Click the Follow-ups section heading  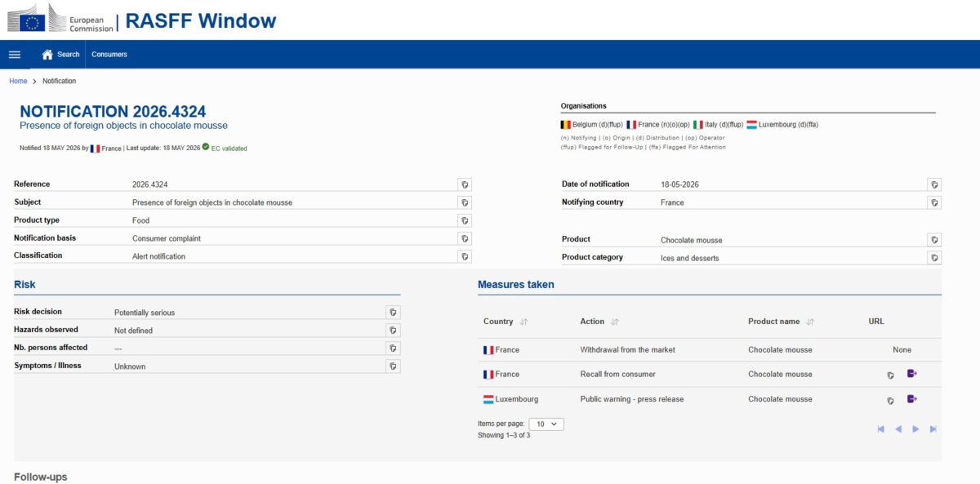tap(41, 477)
